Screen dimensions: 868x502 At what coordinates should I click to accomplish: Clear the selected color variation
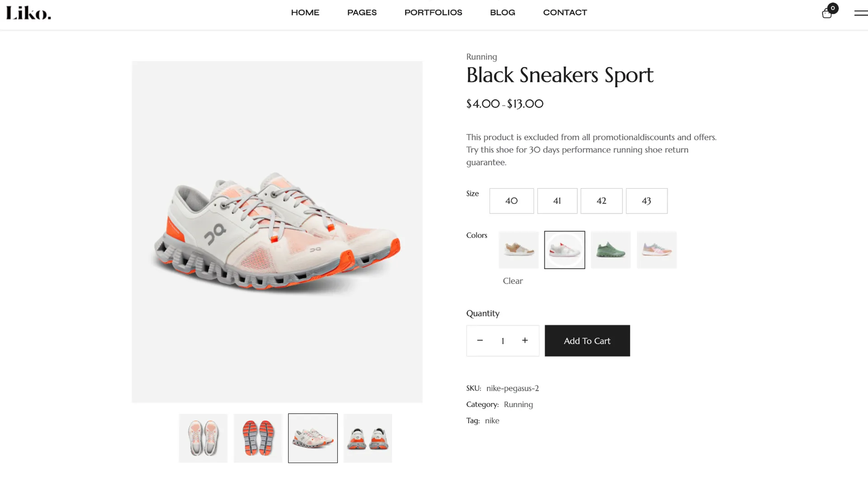click(513, 281)
